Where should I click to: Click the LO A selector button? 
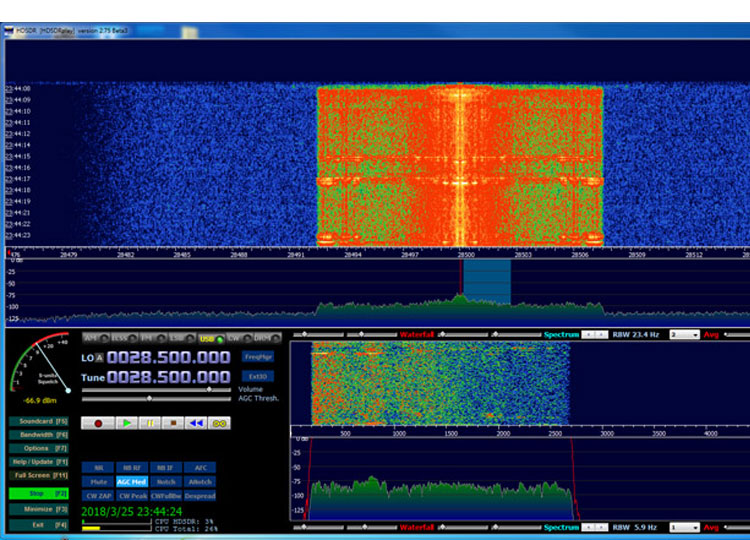99,358
